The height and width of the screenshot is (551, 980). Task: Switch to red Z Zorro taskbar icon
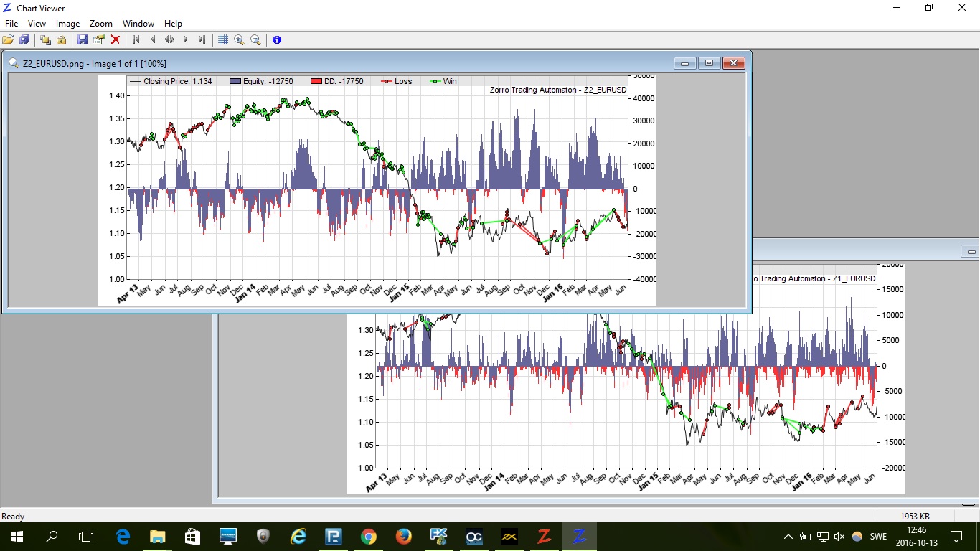[x=544, y=536]
